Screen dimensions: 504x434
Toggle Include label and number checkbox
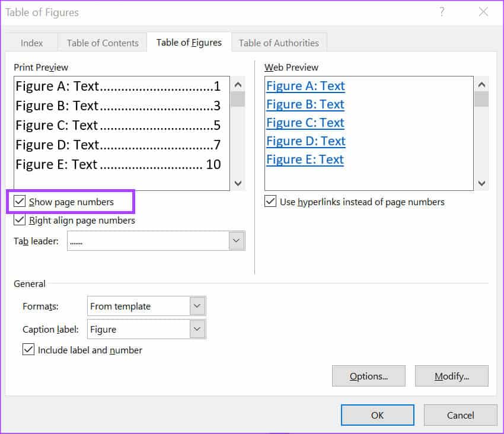click(28, 350)
